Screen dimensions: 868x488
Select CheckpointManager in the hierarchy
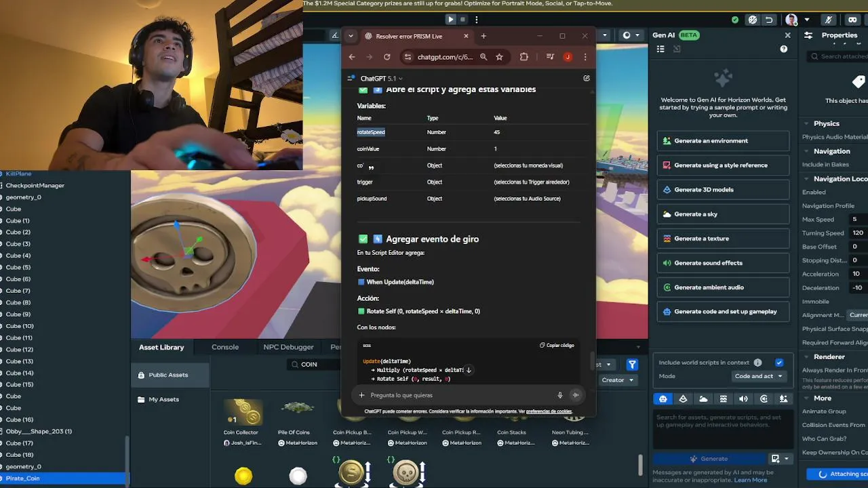pos(35,186)
